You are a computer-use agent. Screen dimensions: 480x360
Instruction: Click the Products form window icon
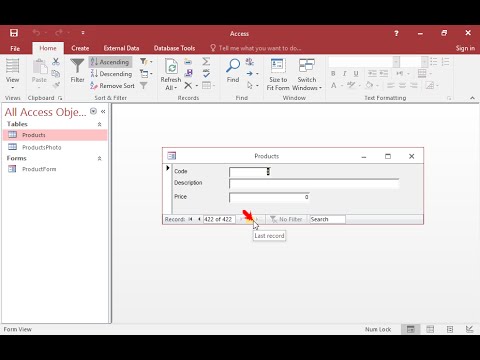pyautogui.click(x=172, y=156)
